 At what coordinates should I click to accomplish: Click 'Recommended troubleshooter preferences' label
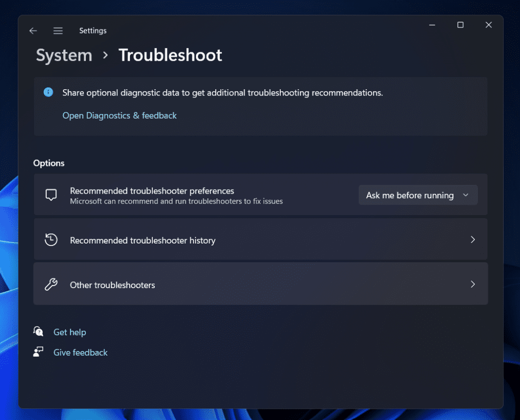pyautogui.click(x=152, y=191)
